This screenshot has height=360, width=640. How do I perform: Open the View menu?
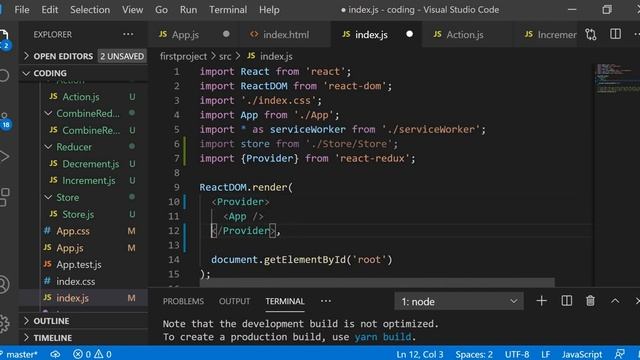tap(133, 10)
